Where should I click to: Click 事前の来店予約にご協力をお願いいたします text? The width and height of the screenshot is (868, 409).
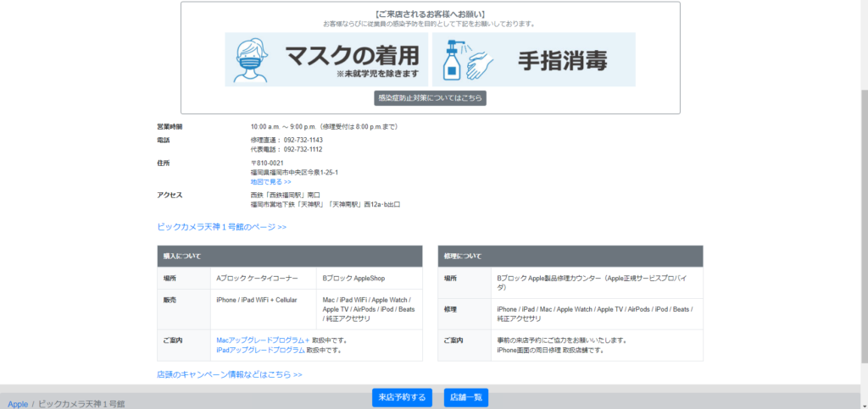tap(562, 340)
